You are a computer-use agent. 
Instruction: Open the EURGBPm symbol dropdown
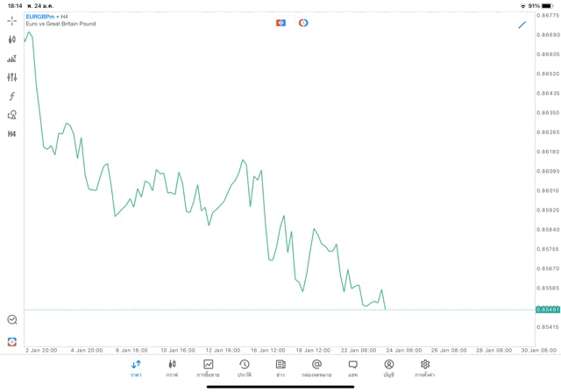(40, 17)
